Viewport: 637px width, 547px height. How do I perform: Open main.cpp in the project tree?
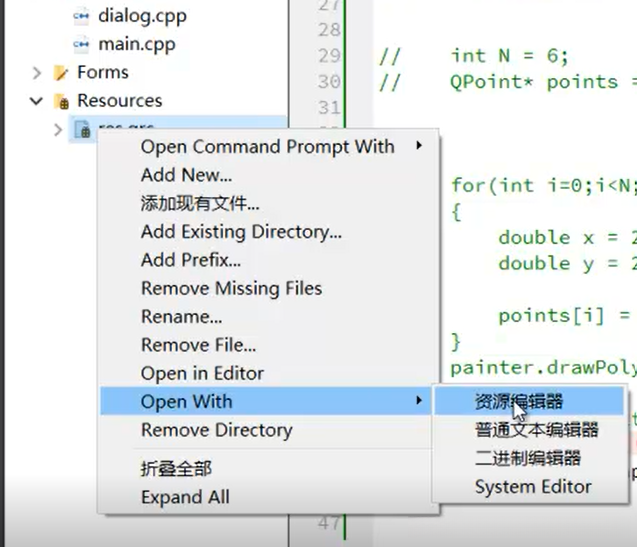tap(137, 44)
